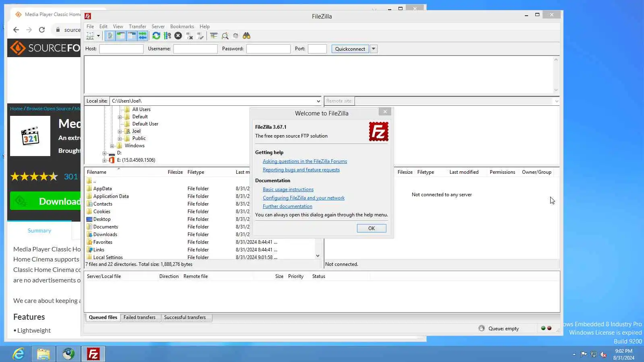The height and width of the screenshot is (362, 644).
Task: Toggle processing of the transfer queue
Action: coord(167,36)
